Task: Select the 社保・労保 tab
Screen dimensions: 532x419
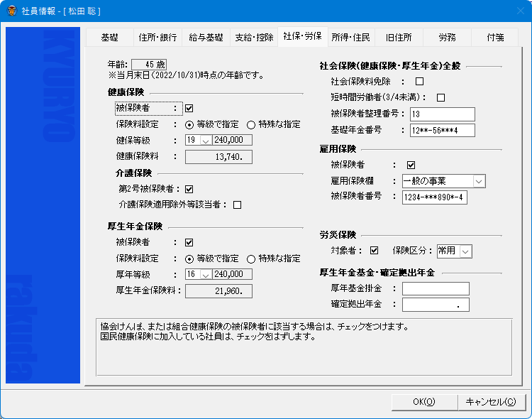Action: coord(303,36)
